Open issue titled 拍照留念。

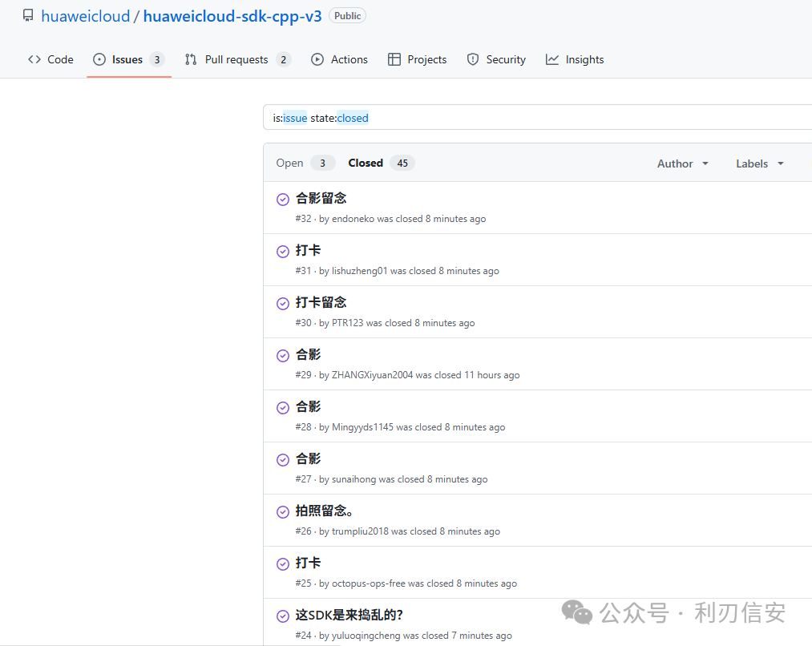point(324,511)
